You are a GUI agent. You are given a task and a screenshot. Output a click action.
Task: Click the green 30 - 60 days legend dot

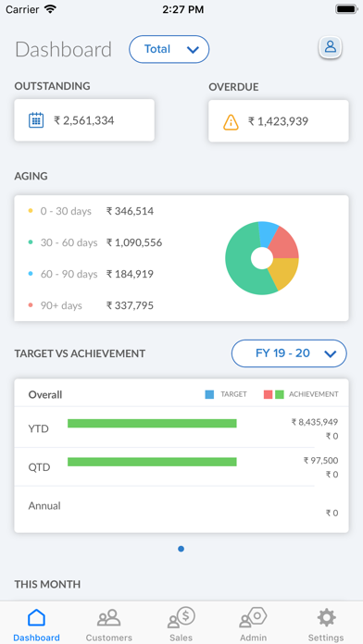pyautogui.click(x=31, y=242)
